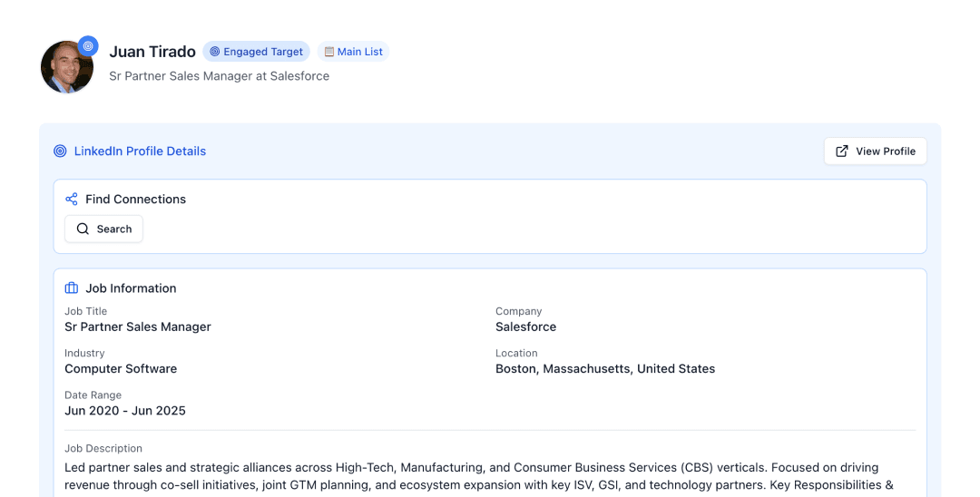Viewport: 980px width, 497px height.
Task: Click the share-nodes icon beside Find Connections
Action: [72, 200]
